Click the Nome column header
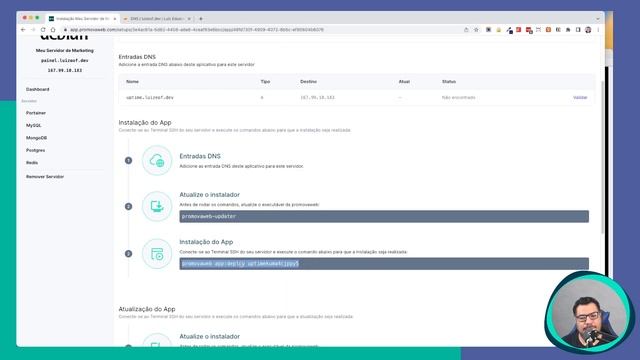Viewport: 640px width, 360px height. click(x=132, y=82)
